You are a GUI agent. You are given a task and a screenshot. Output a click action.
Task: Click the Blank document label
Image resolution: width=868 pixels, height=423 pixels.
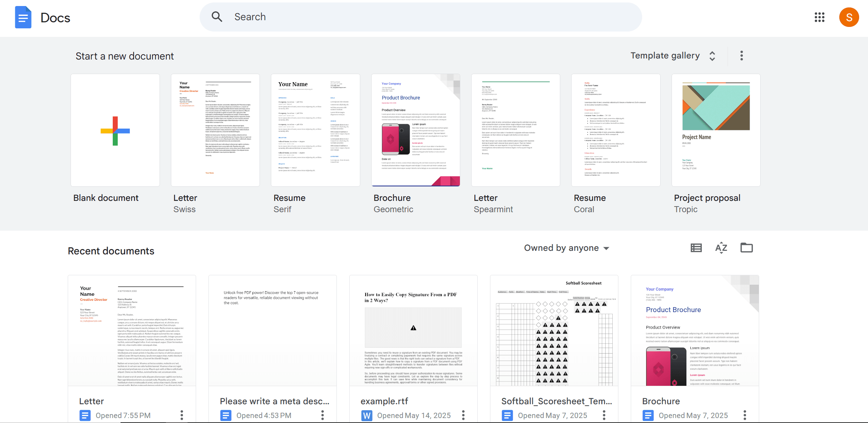click(106, 198)
